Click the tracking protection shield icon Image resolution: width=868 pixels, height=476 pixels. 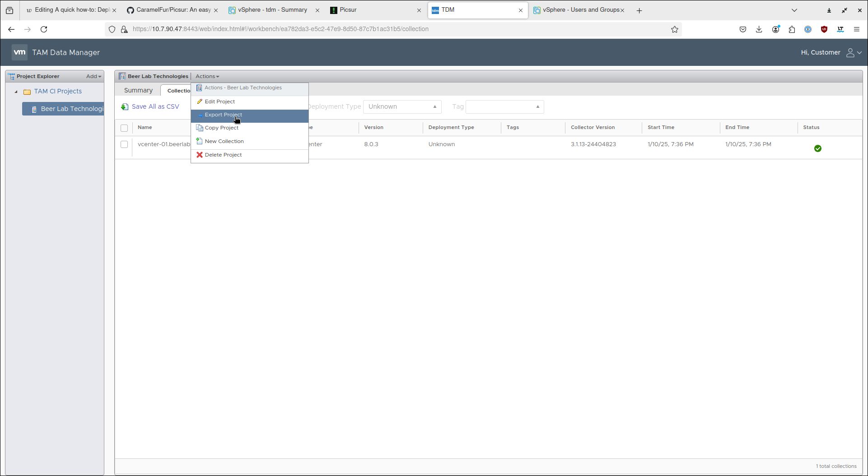[x=112, y=29]
